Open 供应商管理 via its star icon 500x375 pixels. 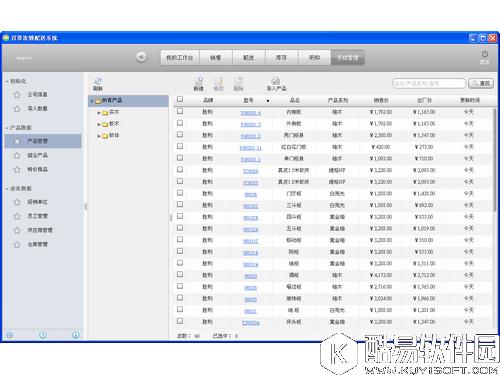point(17,230)
